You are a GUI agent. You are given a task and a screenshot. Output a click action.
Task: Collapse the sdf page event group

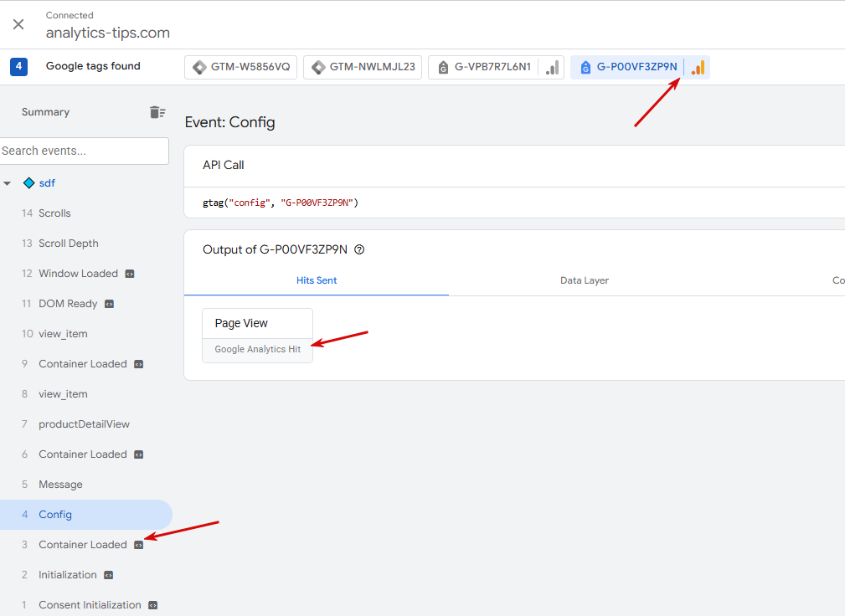pos(7,183)
